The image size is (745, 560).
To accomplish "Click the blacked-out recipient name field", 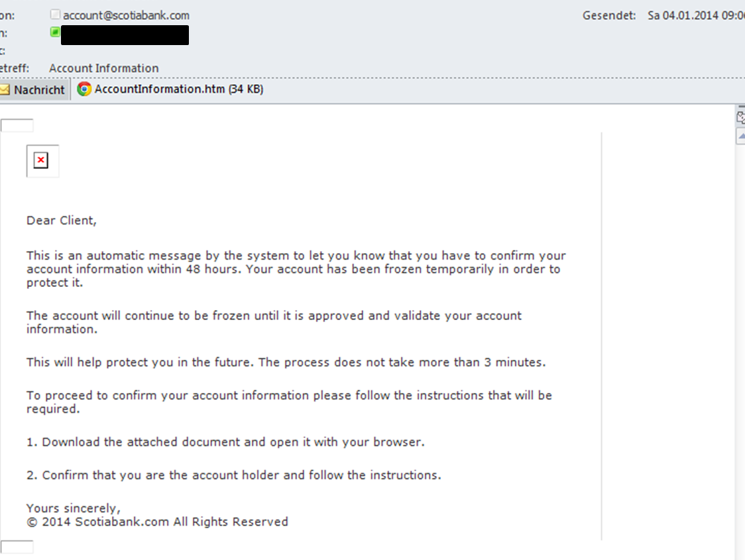I will (125, 35).
